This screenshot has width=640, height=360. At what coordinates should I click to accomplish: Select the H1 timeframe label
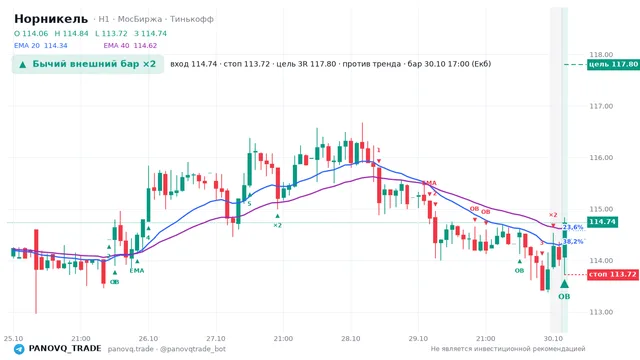104,19
